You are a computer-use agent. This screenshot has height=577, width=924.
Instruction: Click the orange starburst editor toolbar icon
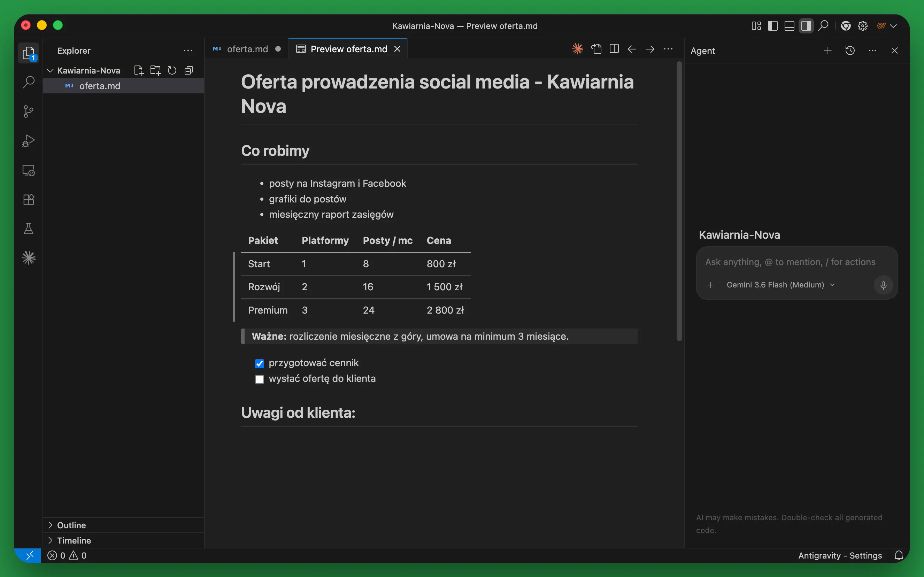578,49
